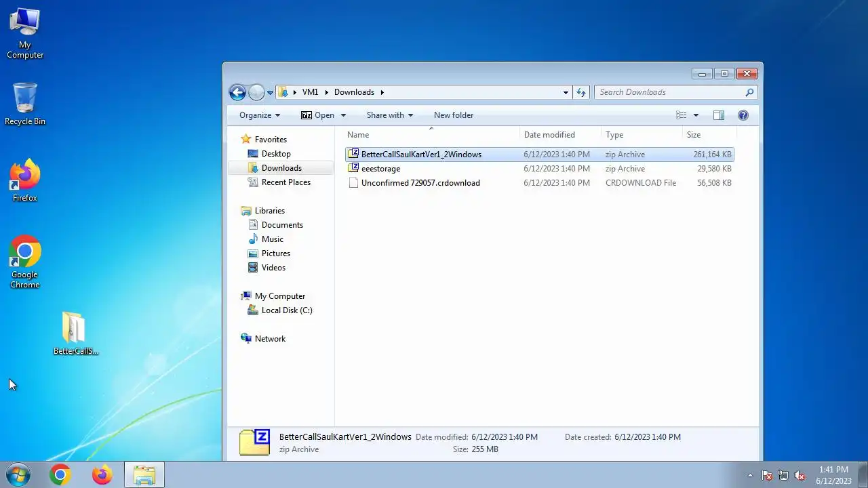Open the Help icon
The width and height of the screenshot is (868, 488).
pyautogui.click(x=743, y=115)
